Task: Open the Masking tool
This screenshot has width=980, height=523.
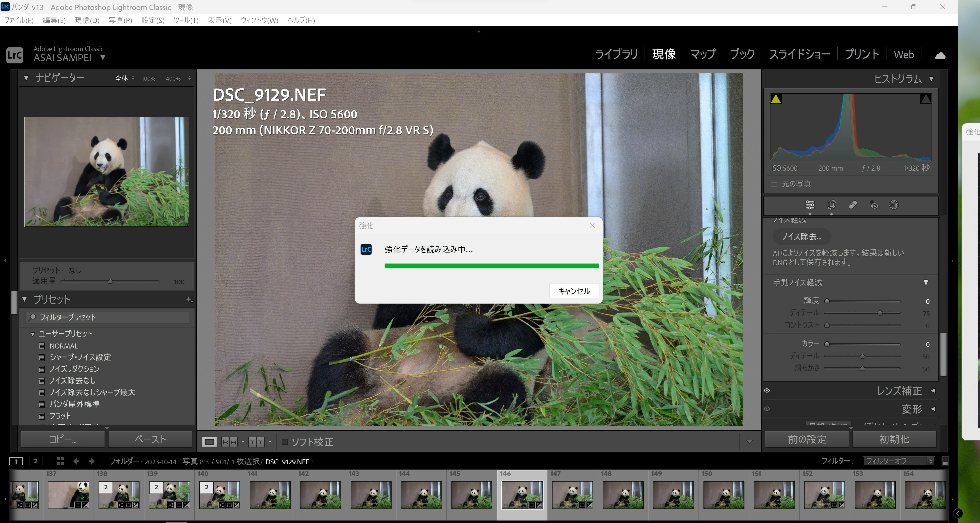Action: click(894, 205)
